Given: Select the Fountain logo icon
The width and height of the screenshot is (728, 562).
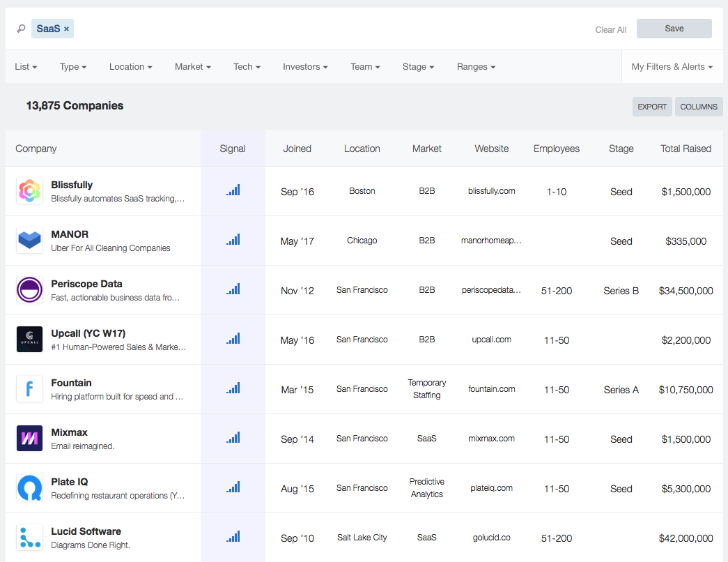Looking at the screenshot, I should coord(29,389).
